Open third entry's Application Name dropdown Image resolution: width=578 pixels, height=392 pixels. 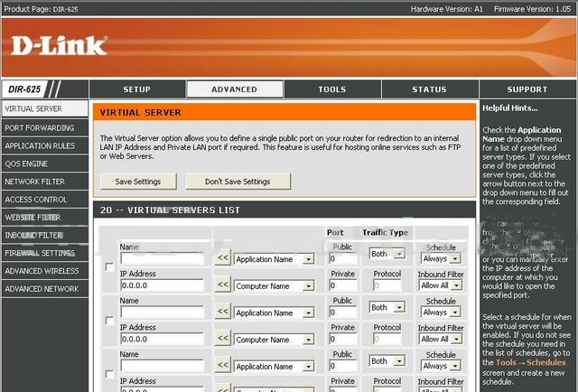tap(274, 367)
